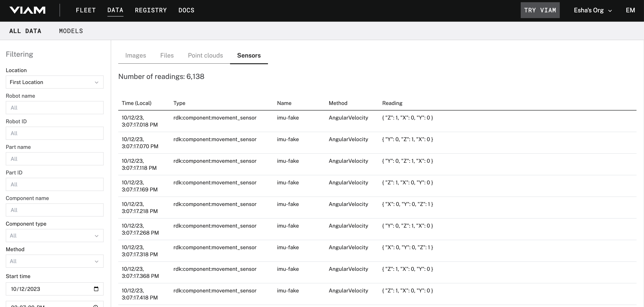Open the calendar picker in the Start time date field
This screenshot has width=644, height=307.
pyautogui.click(x=96, y=289)
